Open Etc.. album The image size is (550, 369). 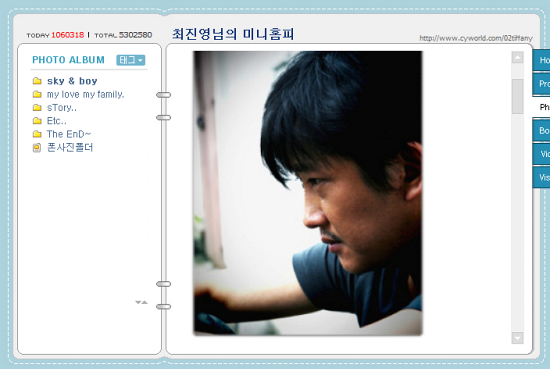click(x=56, y=121)
